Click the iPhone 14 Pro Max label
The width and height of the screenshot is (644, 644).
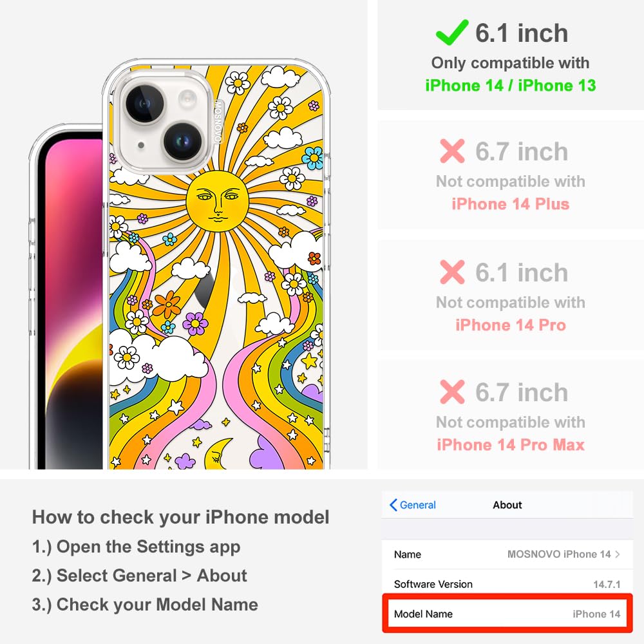[510, 445]
